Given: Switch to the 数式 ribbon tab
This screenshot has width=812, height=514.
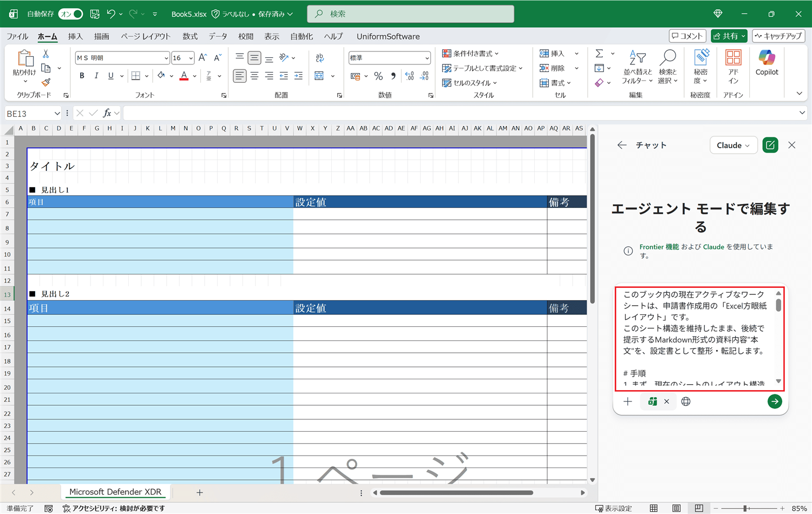Looking at the screenshot, I should pos(190,36).
